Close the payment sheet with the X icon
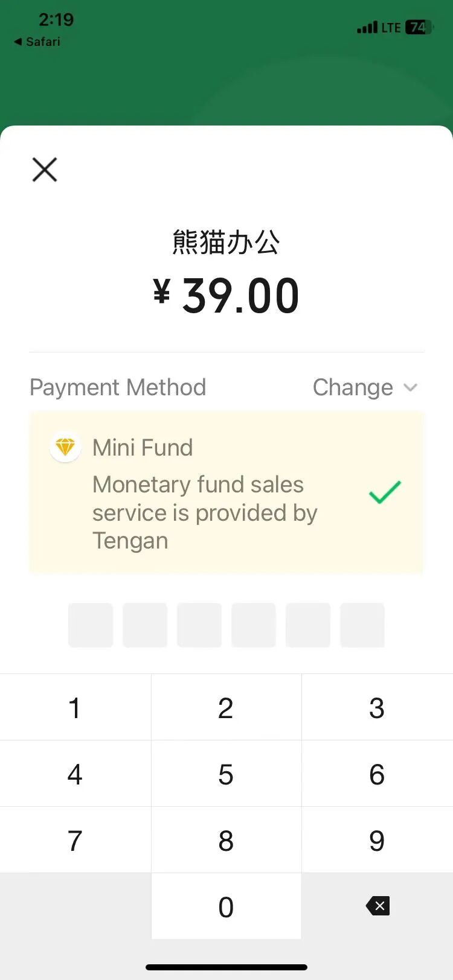The width and height of the screenshot is (453, 980). coord(45,170)
